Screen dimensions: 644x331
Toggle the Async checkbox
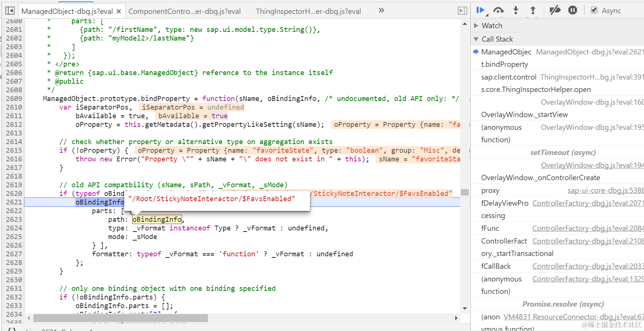tap(594, 10)
